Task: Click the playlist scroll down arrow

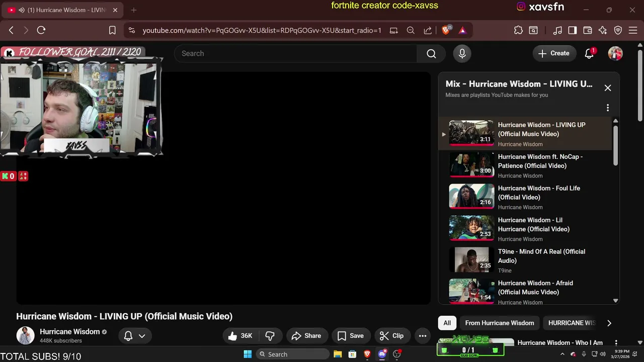Action: click(x=615, y=301)
